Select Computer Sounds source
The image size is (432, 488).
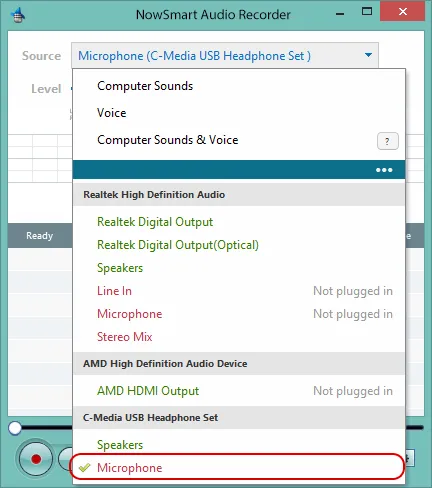point(239,86)
